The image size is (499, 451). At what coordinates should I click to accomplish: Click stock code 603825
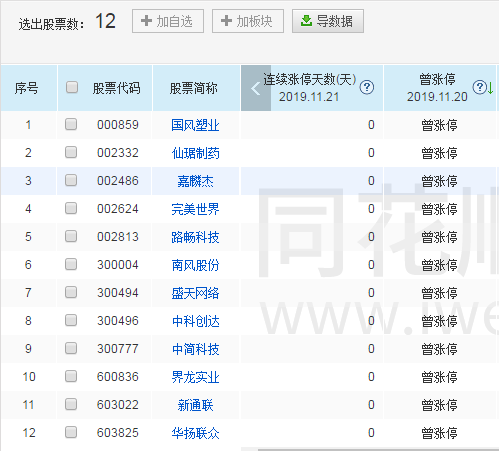click(118, 433)
